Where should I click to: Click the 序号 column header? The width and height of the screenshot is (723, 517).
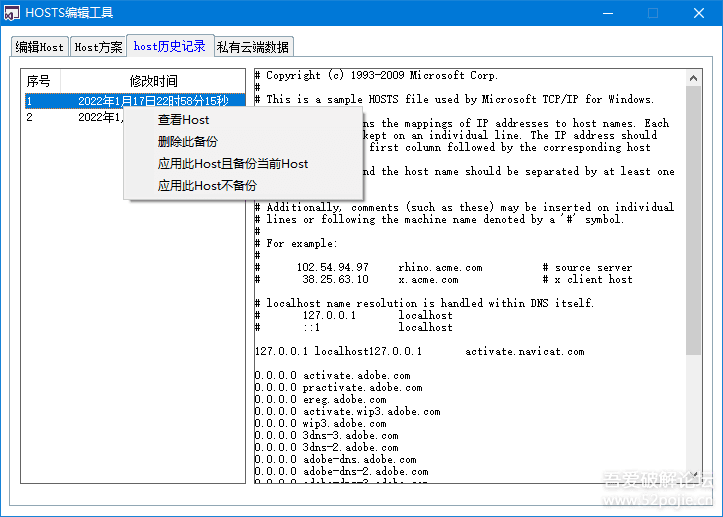click(x=41, y=81)
